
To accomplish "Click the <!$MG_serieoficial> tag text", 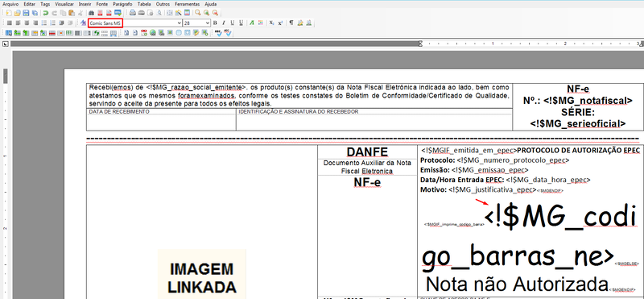I will [578, 123].
